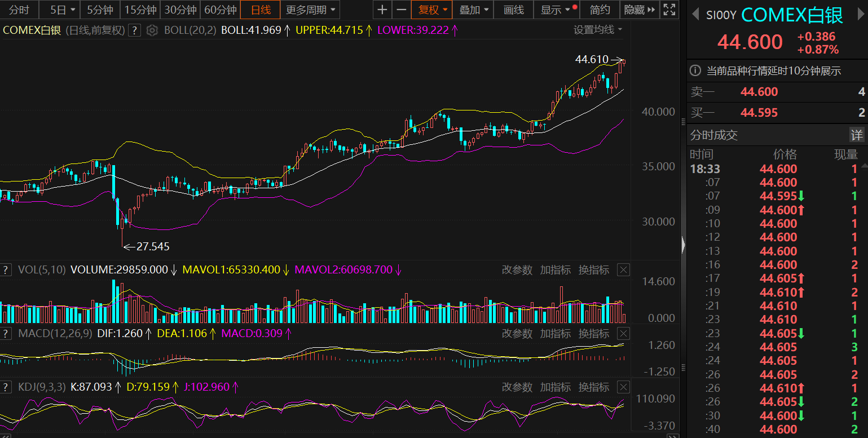Viewport: 868px width, 438px height.
Task: Switch to the 分时 tab
Action: (x=19, y=10)
